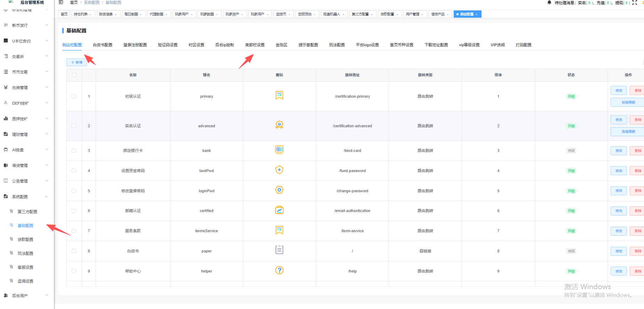The width and height of the screenshot is (644, 309).
Task: Toggle fullscreen mode icon in header
Action: (635, 2)
